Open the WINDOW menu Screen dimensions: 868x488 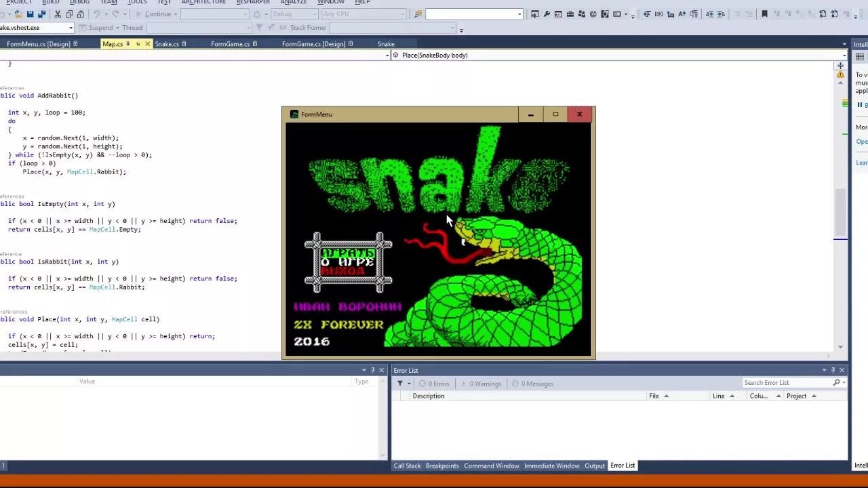331,2
